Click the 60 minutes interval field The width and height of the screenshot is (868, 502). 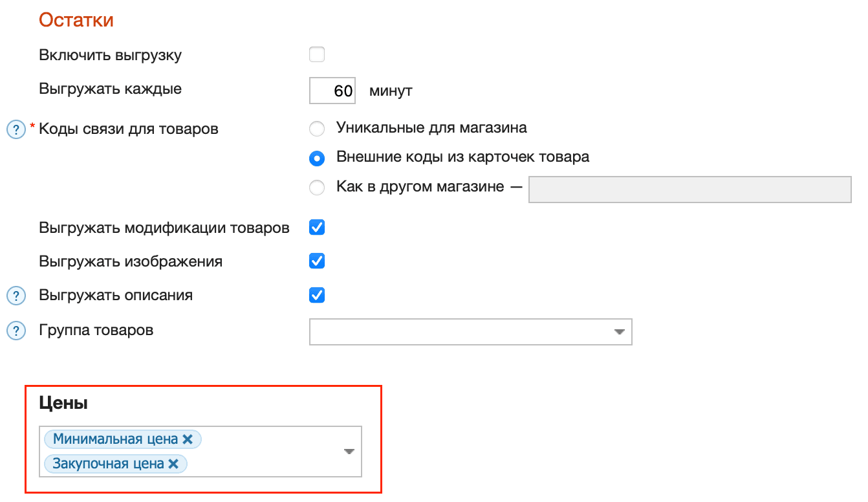(x=332, y=90)
